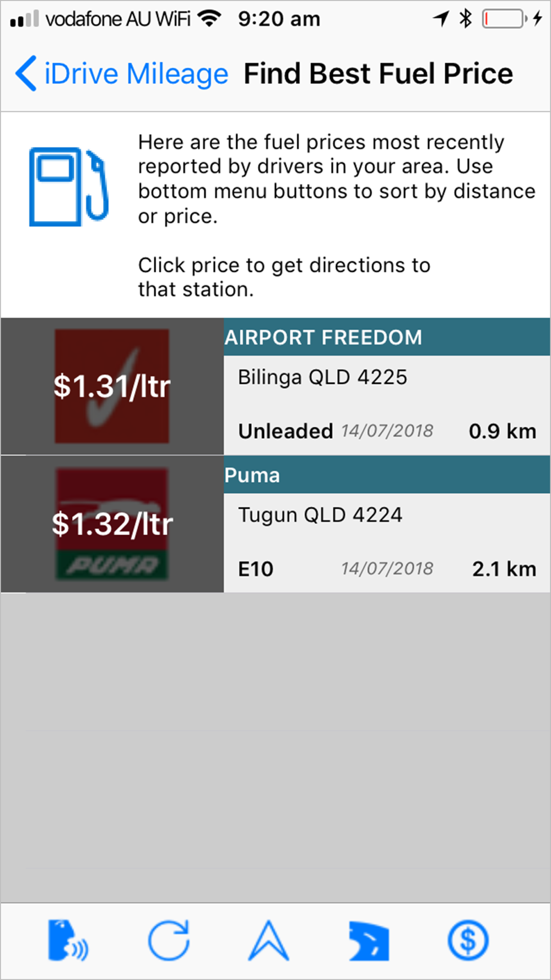This screenshot has width=551, height=980.
Task: Tap the blue fuel pump icon
Action: click(x=68, y=187)
